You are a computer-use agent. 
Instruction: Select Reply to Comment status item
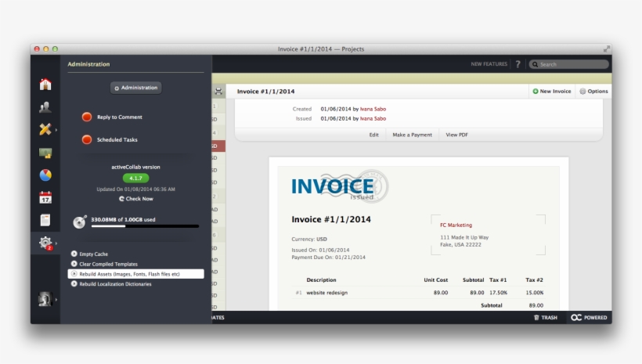(x=119, y=117)
